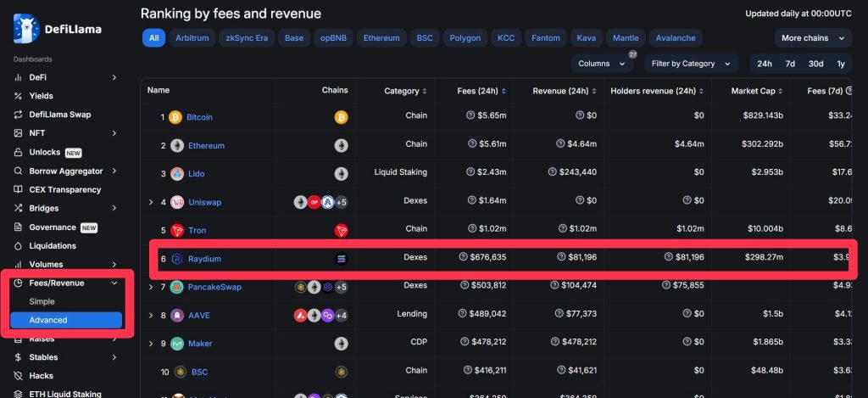Click the Ethereum logo next to Ethereum name
This screenshot has height=398, width=868.
pyautogui.click(x=176, y=146)
